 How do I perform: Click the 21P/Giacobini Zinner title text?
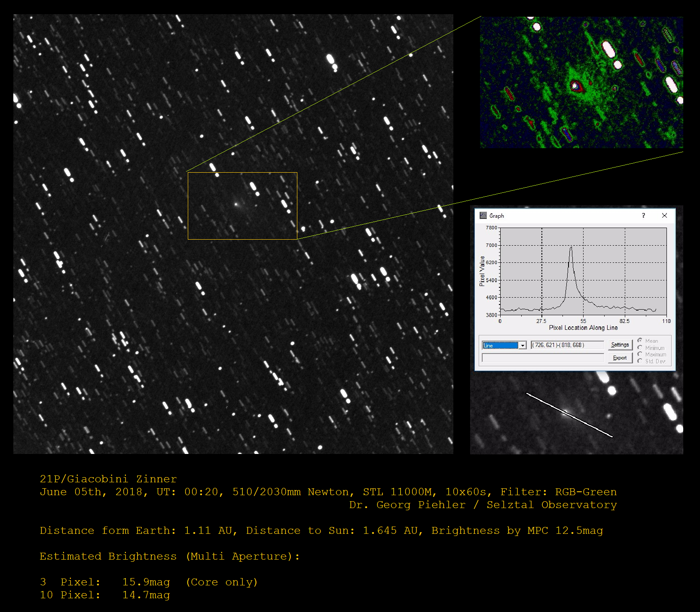point(108,479)
